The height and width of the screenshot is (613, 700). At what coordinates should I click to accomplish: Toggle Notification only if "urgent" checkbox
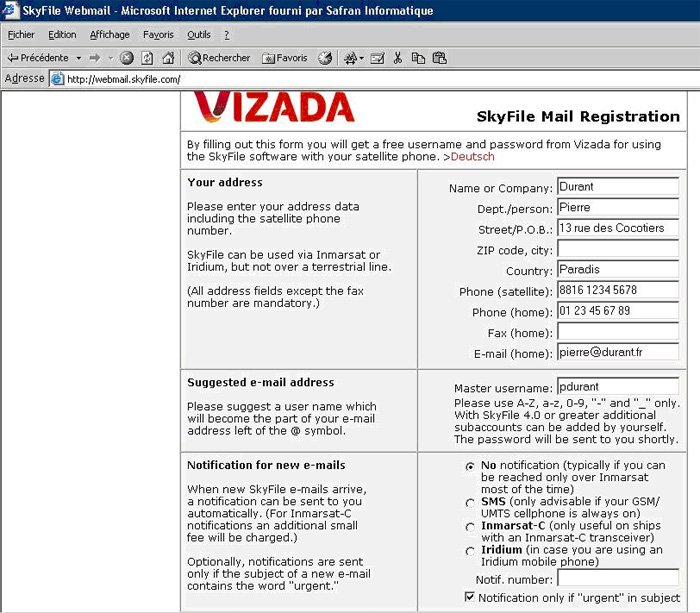click(x=469, y=597)
